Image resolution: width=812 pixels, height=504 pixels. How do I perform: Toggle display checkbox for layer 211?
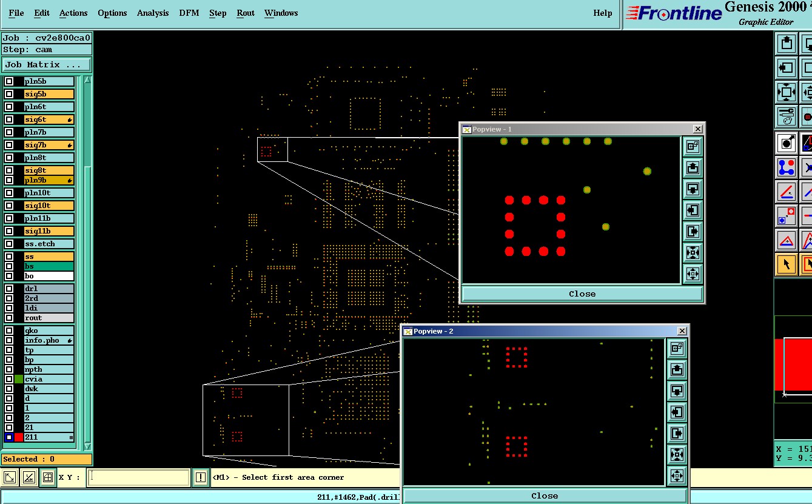pos(9,437)
